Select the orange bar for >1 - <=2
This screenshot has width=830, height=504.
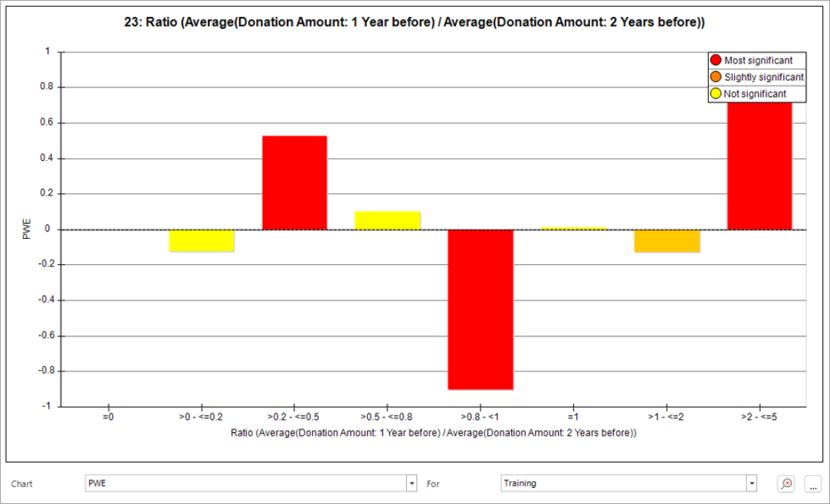point(666,241)
